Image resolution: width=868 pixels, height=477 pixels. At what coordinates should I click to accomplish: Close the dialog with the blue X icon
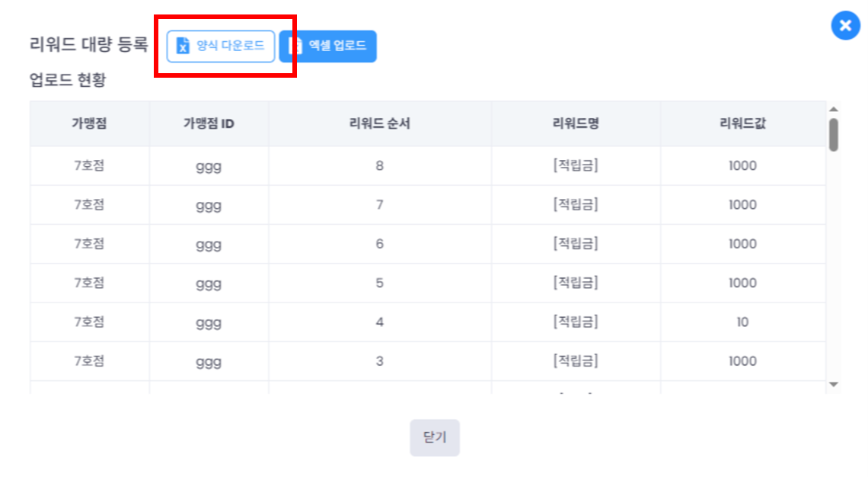pos(845,25)
